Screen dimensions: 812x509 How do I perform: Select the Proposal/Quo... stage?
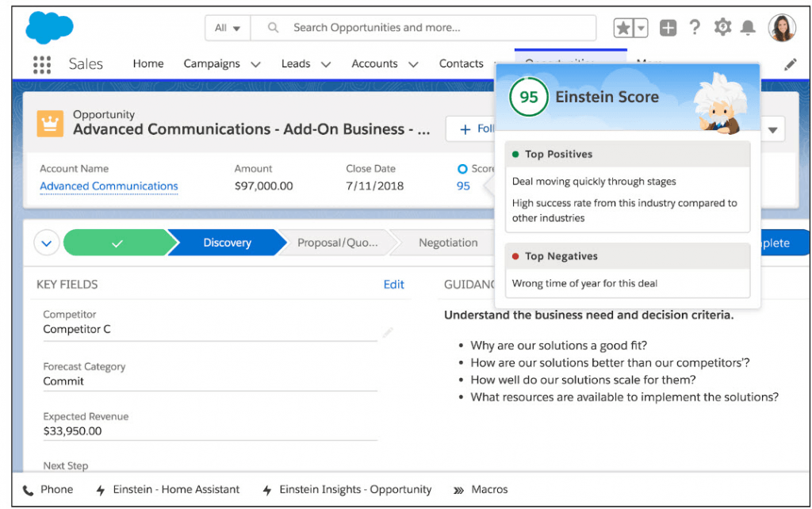(x=338, y=243)
